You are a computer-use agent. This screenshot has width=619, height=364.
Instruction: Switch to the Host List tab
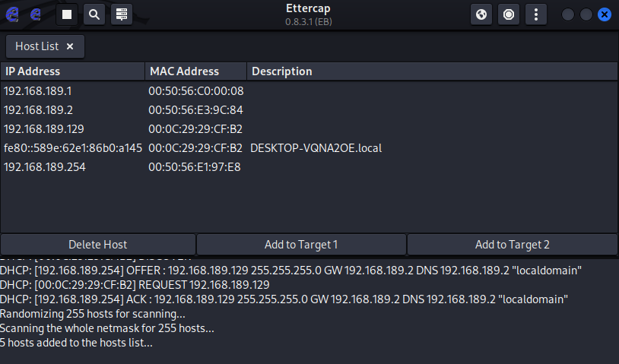point(37,46)
